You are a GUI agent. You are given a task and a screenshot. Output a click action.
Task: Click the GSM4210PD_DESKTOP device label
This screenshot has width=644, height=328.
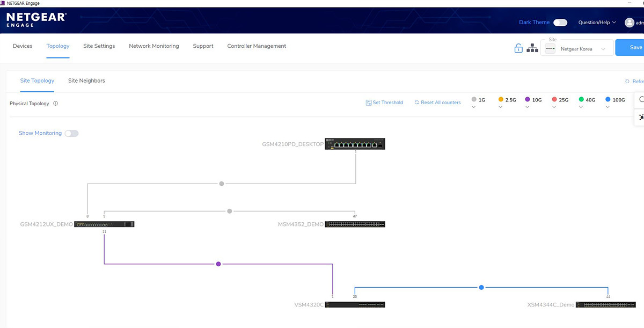click(x=292, y=144)
